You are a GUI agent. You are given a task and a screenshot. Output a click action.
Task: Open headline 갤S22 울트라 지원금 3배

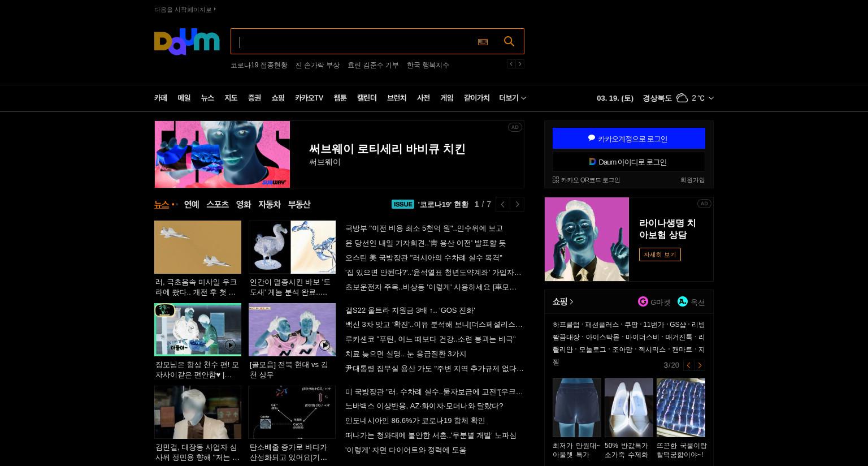[x=410, y=310]
